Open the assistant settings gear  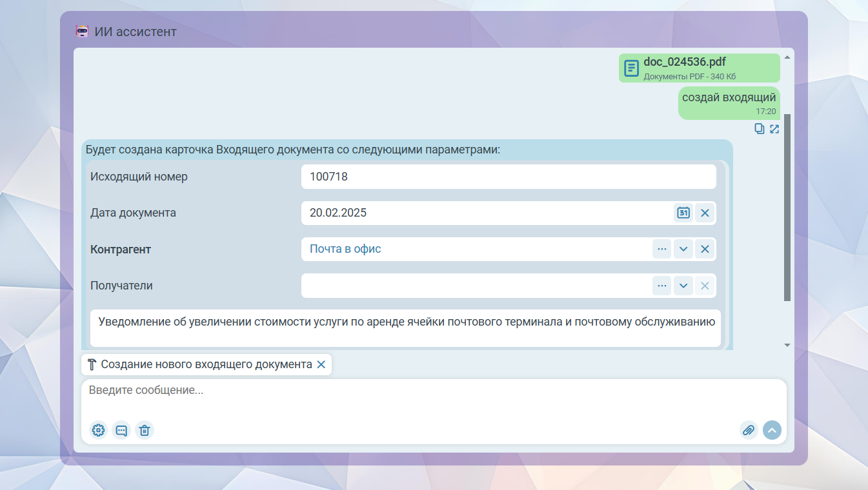click(x=98, y=430)
